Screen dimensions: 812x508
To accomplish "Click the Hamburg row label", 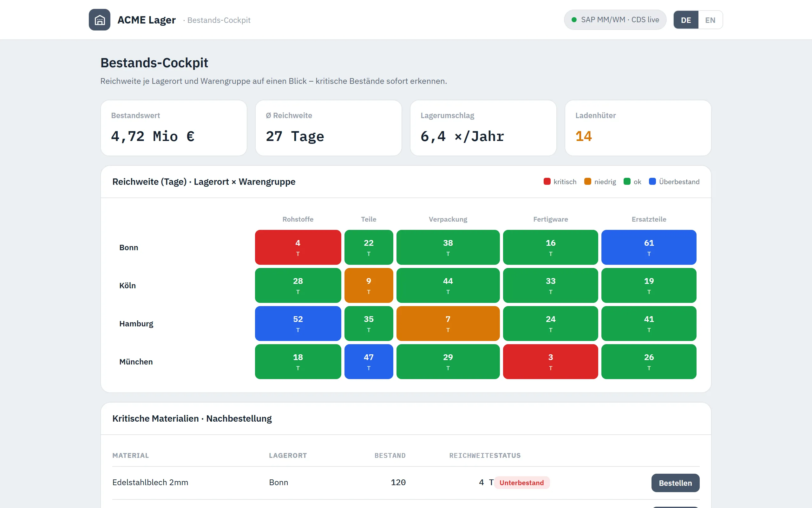I will pyautogui.click(x=136, y=324).
